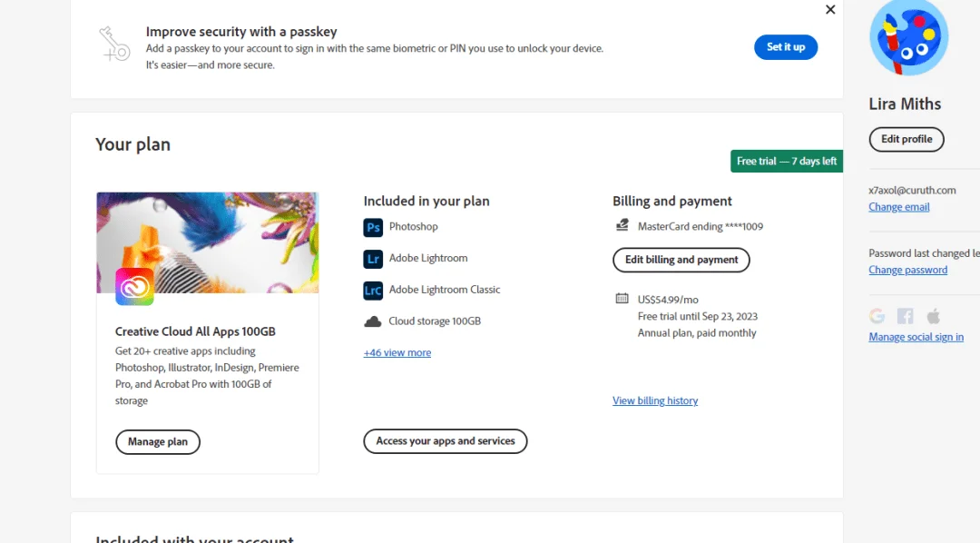This screenshot has height=543, width=980.
Task: Click the Adobe Lightroom icon
Action: click(373, 259)
